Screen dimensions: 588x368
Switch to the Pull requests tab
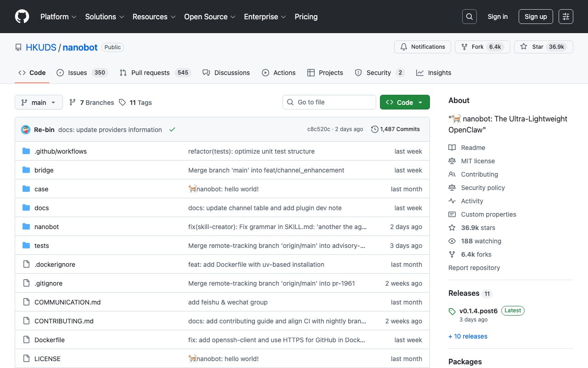coord(150,73)
